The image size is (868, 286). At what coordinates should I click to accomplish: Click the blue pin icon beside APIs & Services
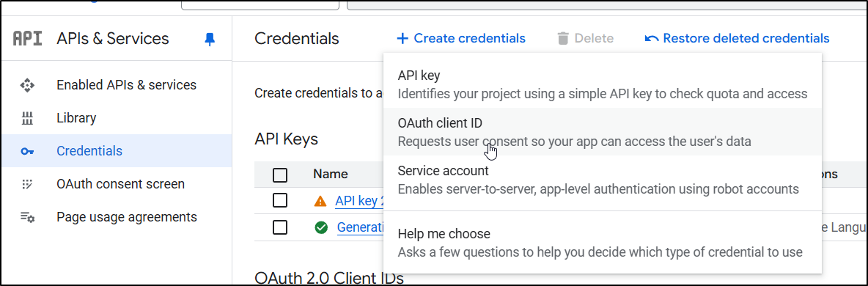click(209, 40)
